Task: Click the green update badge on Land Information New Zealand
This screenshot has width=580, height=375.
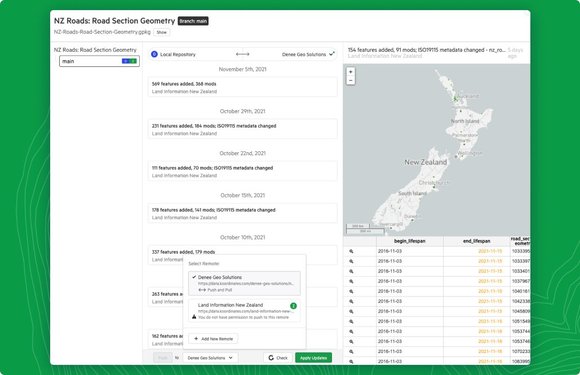Action: 293,306
